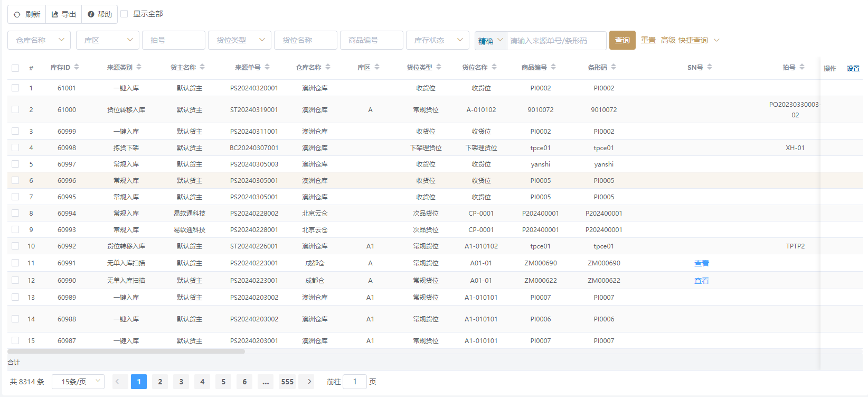Viewport: 868px width, 397px height.
Task: Click the 拍号 value XH-01
Action: point(795,147)
